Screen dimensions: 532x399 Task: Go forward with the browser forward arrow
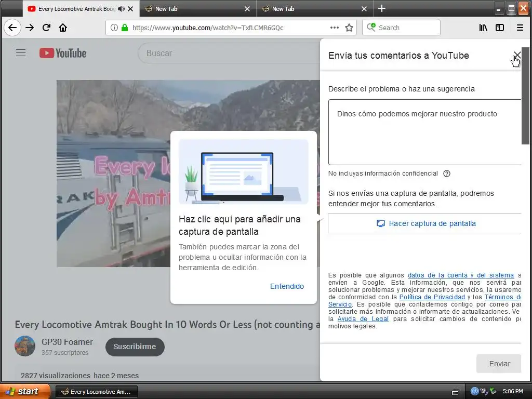(30, 28)
